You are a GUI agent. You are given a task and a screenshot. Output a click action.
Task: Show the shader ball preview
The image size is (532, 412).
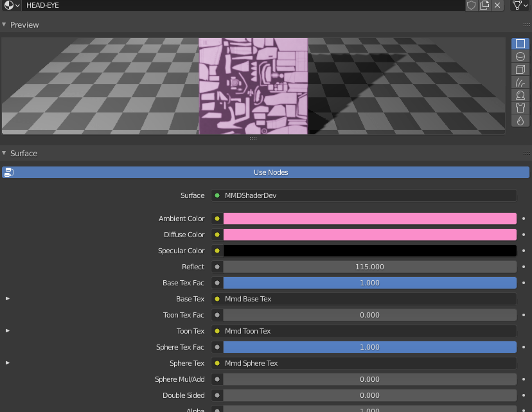coord(520,95)
